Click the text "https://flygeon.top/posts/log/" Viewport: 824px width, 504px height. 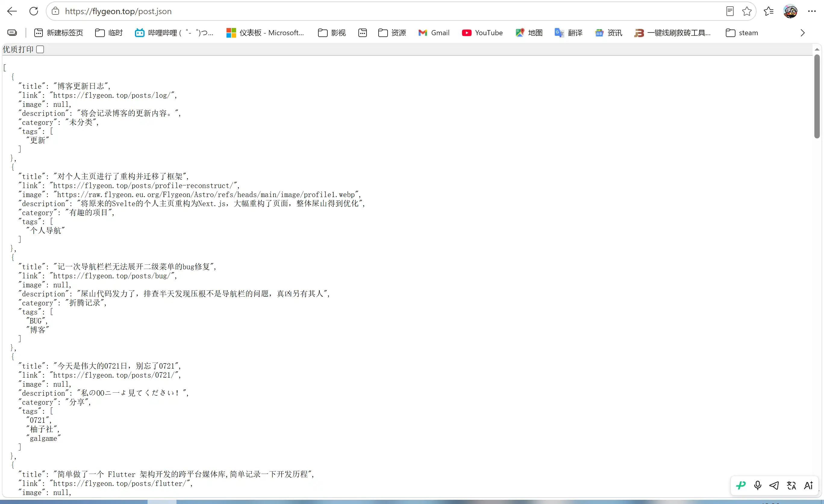click(112, 95)
